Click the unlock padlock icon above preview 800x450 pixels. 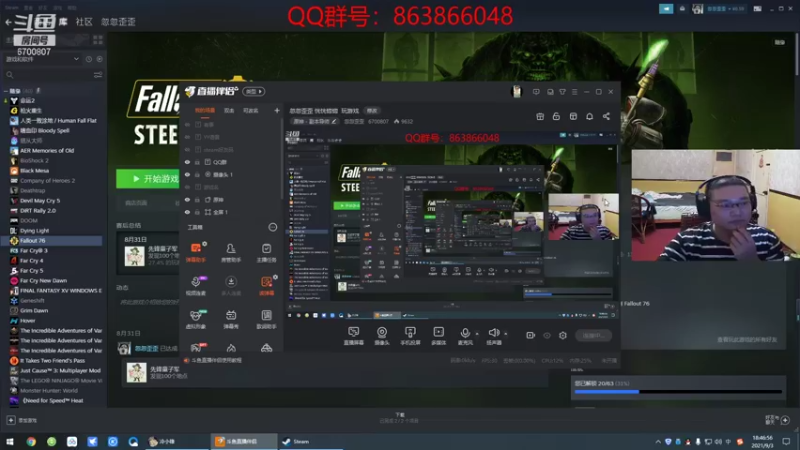pyautogui.click(x=556, y=116)
